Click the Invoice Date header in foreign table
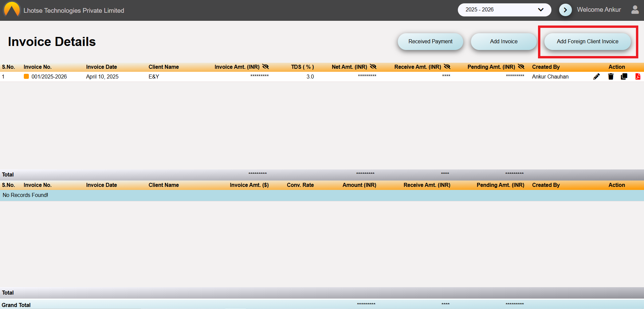644x309 pixels. 102,185
